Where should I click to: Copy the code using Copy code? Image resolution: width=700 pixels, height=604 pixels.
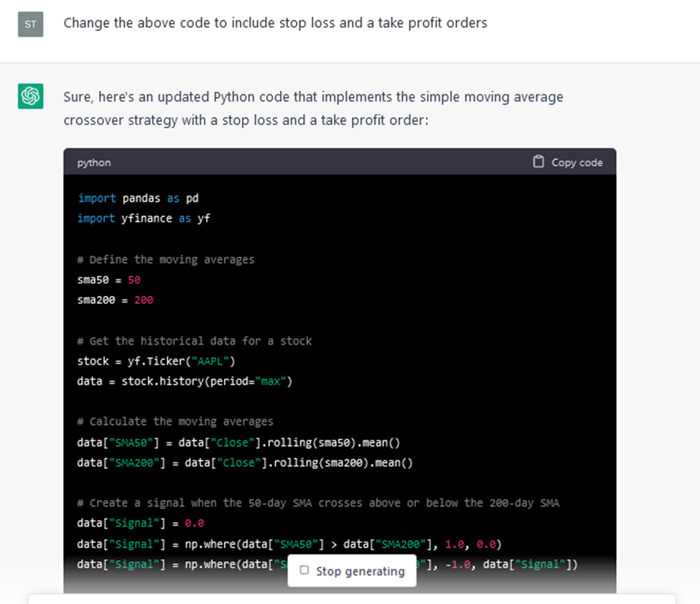[568, 162]
